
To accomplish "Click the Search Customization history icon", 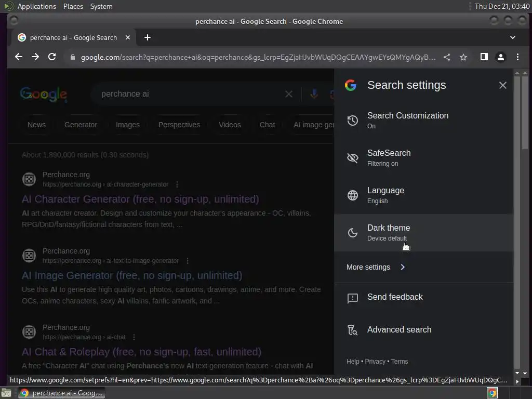I will click(x=353, y=121).
